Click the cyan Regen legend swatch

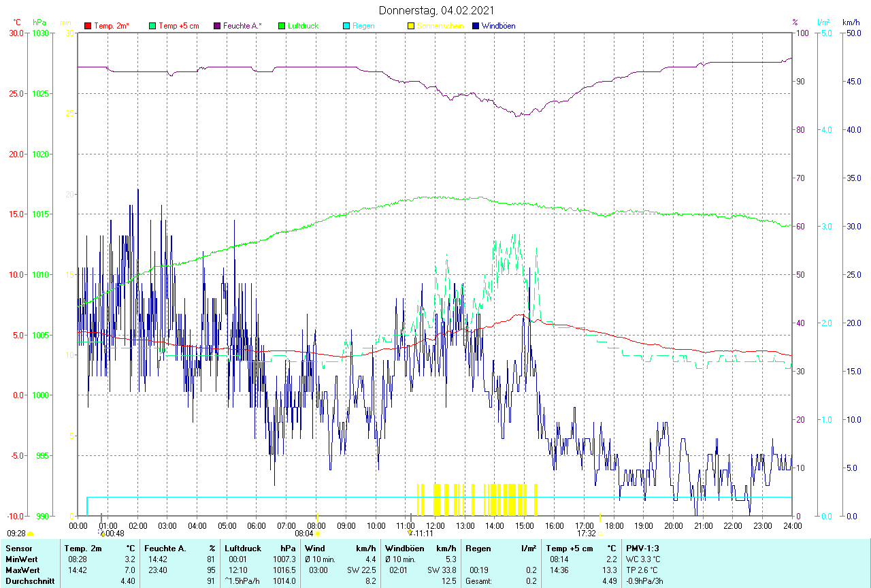(346, 26)
